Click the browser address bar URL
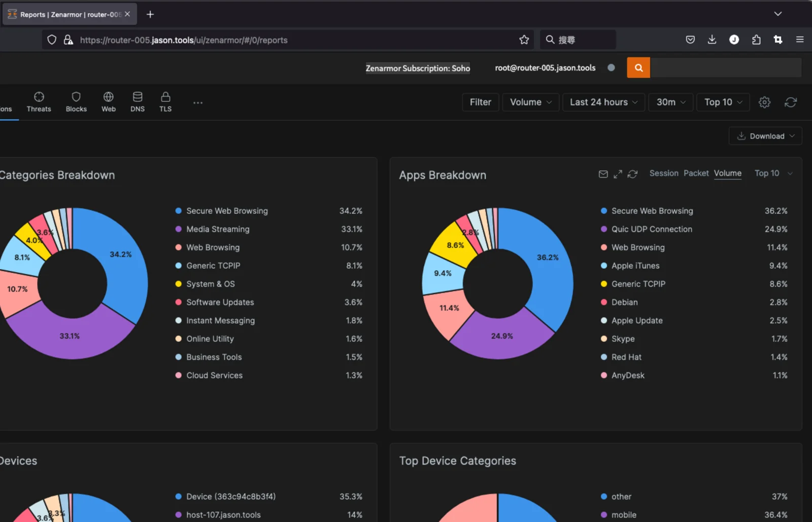The width and height of the screenshot is (812, 522). [184, 40]
